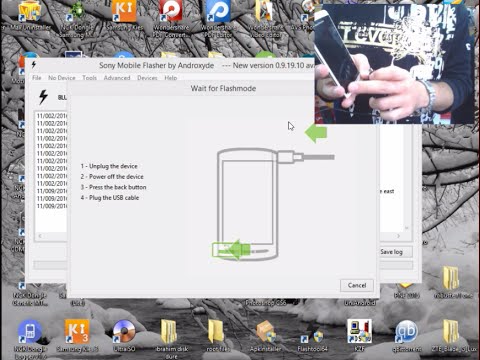The image size is (480, 360).
Task: Click the 'Press the back button' instruction
Action: [113, 187]
